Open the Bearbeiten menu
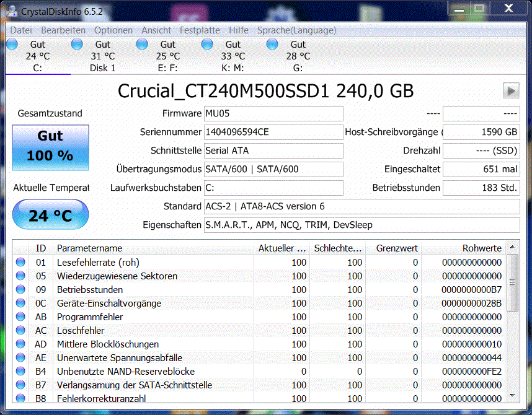The width and height of the screenshot is (532, 415). click(x=63, y=30)
